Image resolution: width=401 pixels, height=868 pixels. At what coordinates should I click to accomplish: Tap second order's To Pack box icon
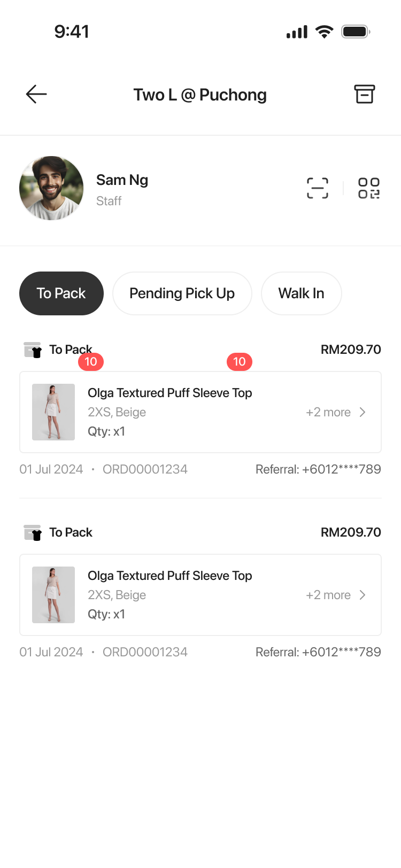click(x=33, y=533)
